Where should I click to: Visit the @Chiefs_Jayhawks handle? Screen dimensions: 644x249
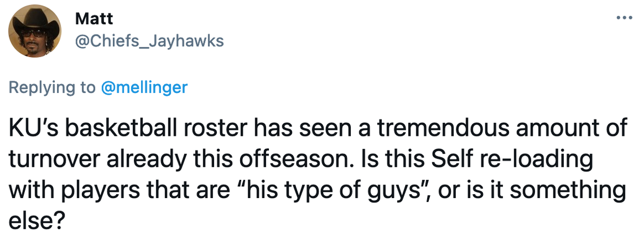[x=149, y=41]
